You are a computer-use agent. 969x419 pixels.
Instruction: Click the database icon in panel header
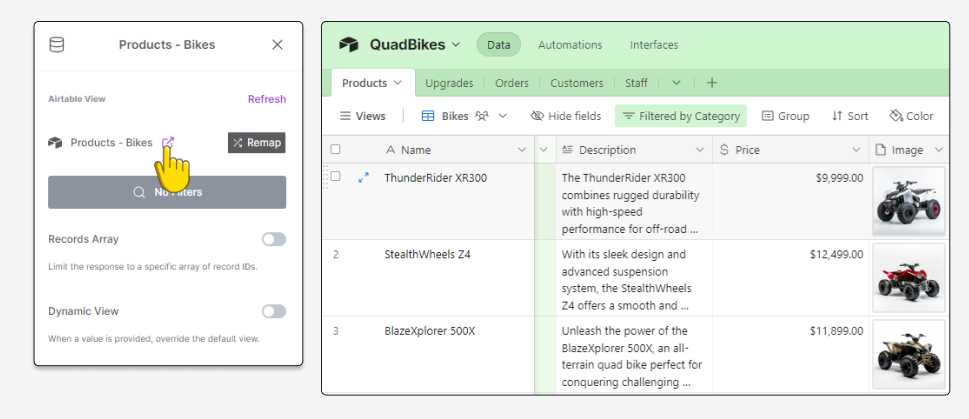click(56, 44)
